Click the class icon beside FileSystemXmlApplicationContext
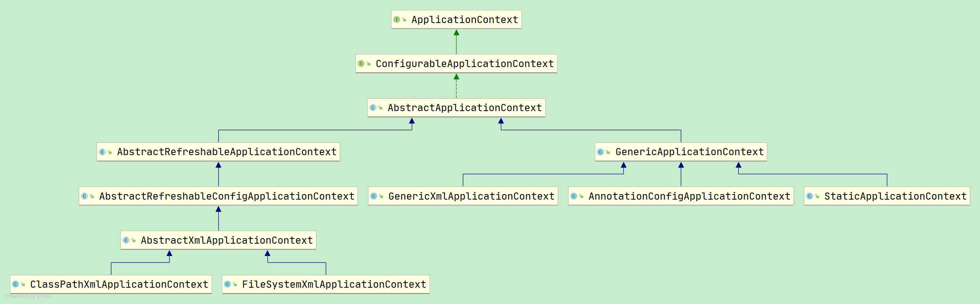Image resolution: width=980 pixels, height=304 pixels. (227, 284)
